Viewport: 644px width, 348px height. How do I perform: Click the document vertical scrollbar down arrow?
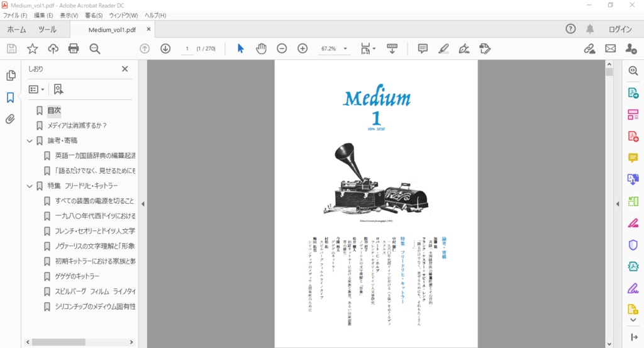click(609, 344)
